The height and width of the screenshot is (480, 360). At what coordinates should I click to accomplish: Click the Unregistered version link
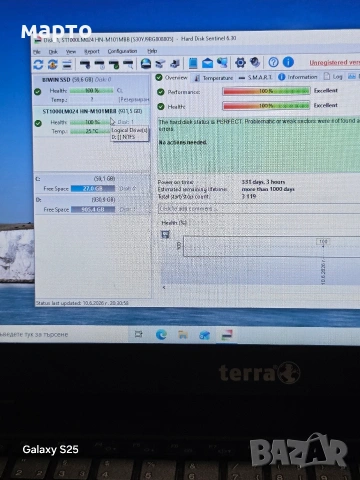[334, 62]
